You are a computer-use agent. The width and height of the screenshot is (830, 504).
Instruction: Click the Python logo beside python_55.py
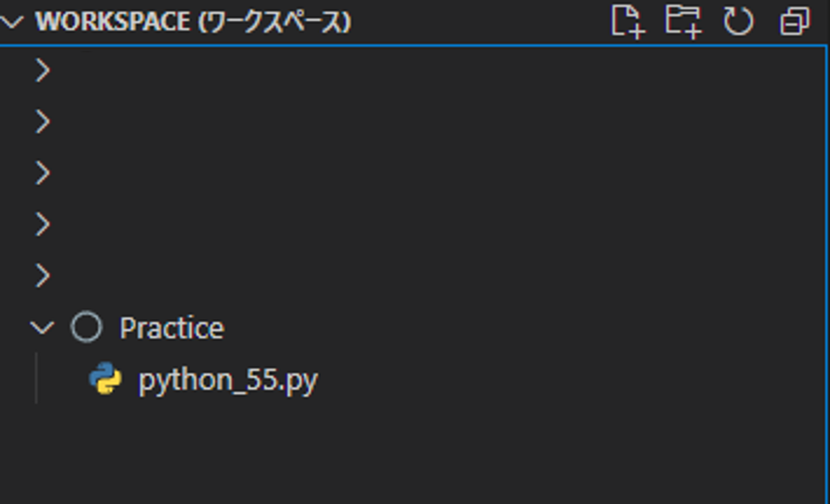(106, 379)
